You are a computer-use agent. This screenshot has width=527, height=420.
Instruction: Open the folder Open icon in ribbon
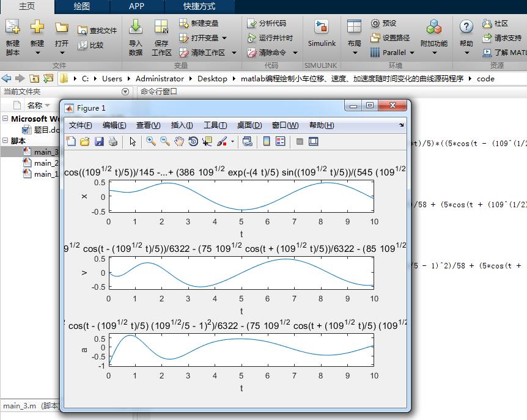pos(62,27)
